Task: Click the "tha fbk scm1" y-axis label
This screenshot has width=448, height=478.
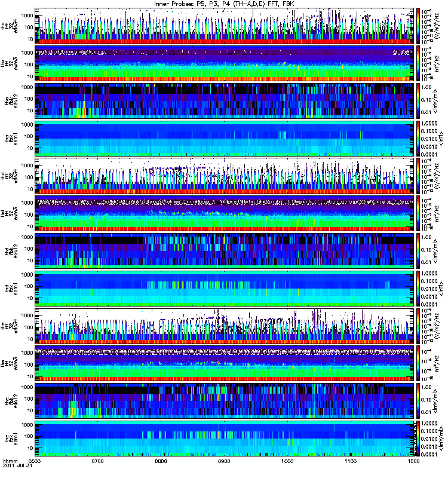Action: coord(11,139)
